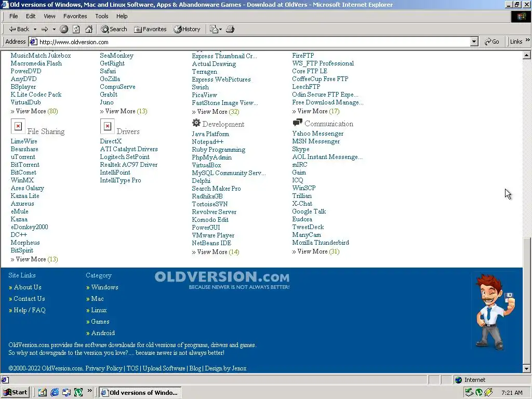Click the first system tray icon
The width and height of the screenshot is (532, 399).
tap(469, 393)
